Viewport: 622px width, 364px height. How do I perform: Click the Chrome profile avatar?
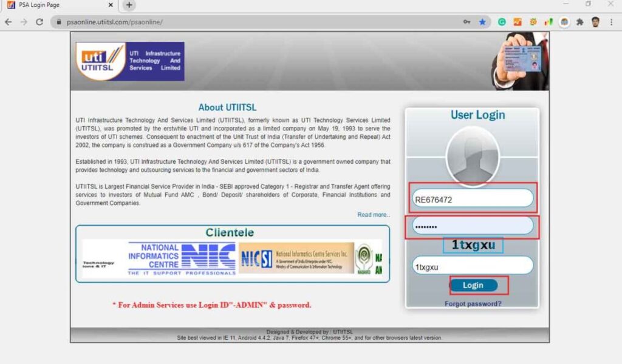pyautogui.click(x=595, y=22)
